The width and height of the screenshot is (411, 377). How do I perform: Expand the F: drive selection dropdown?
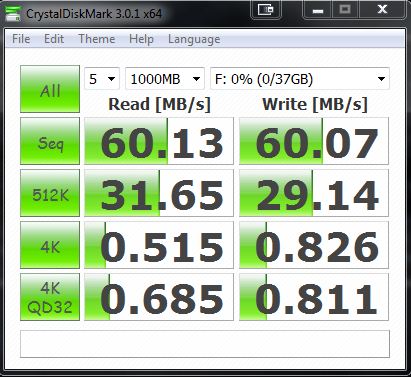[300, 79]
